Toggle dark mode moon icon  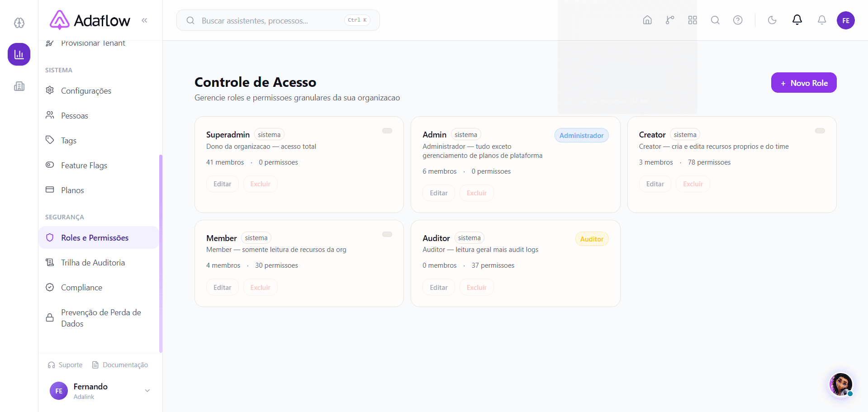click(x=772, y=20)
